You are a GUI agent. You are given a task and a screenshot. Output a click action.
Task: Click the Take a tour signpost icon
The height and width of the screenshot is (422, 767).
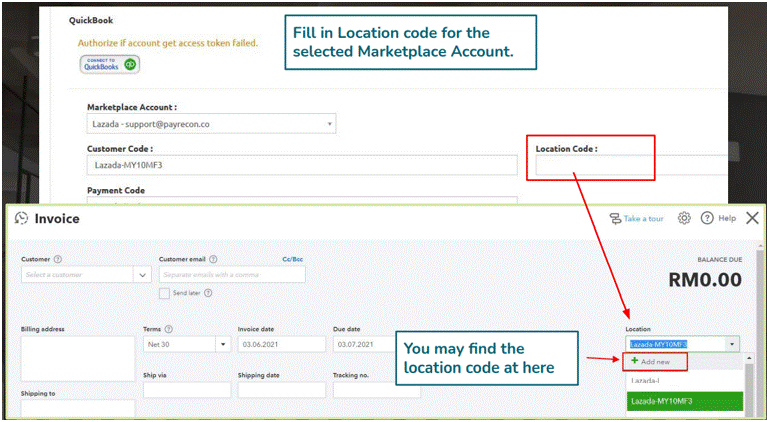click(615, 219)
